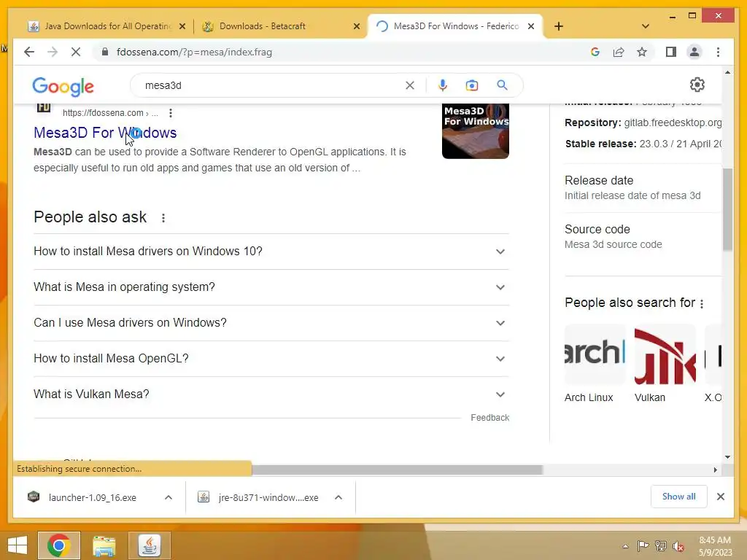Open Chrome profile avatar
Screen dimensions: 747x560
coord(694,52)
